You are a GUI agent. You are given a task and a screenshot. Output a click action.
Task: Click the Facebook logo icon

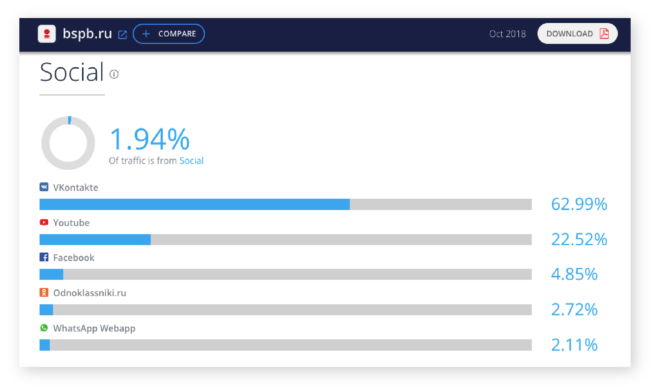coord(44,257)
